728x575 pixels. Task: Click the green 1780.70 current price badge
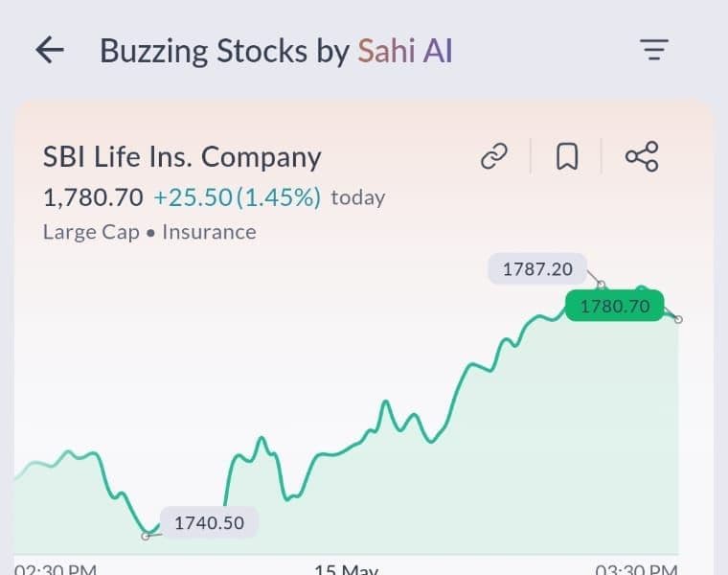pyautogui.click(x=614, y=307)
